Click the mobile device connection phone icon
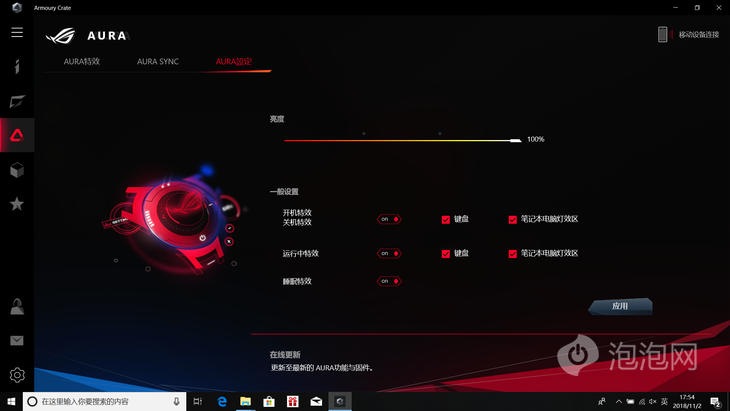 click(662, 34)
